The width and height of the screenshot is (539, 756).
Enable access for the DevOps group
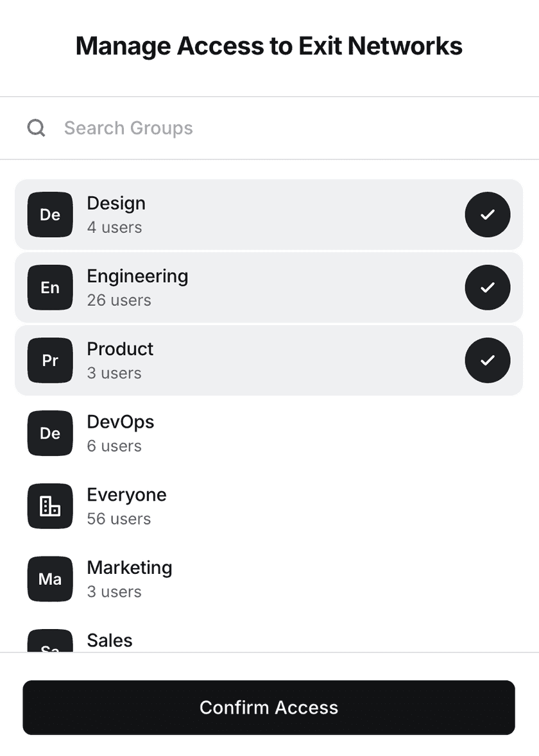269,433
